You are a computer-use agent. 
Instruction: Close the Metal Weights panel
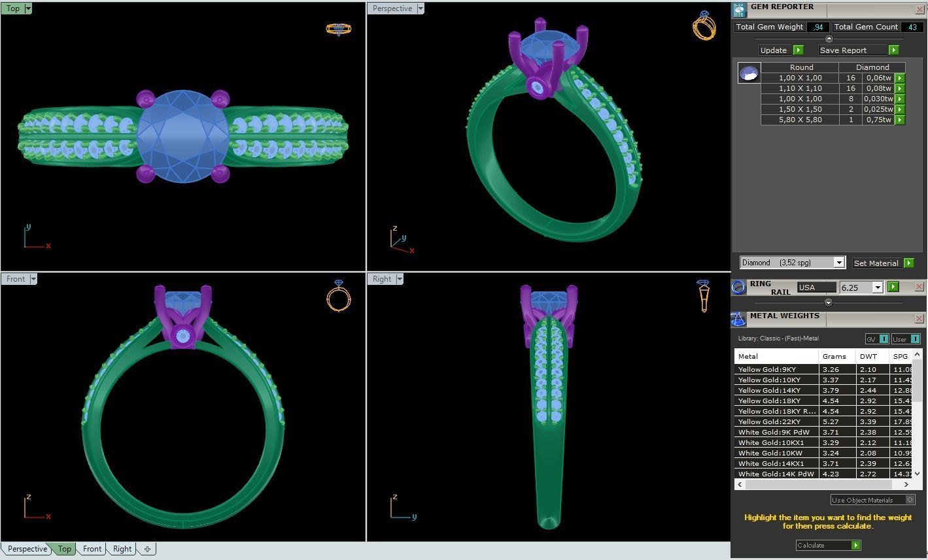coord(919,319)
